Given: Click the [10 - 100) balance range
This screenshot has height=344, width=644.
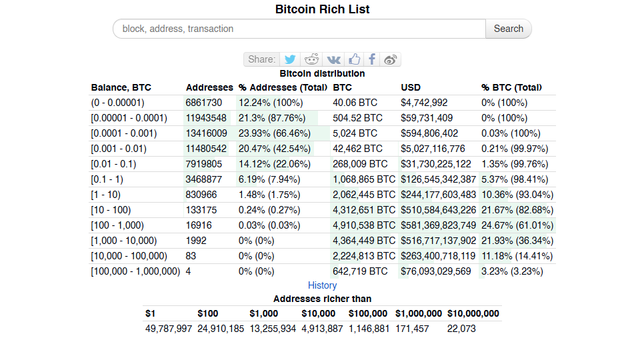Looking at the screenshot, I should pos(111,210).
